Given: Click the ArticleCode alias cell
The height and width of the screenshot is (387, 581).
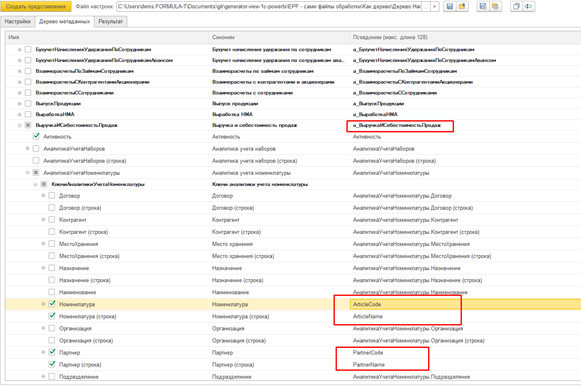Looking at the screenshot, I should click(465, 304).
